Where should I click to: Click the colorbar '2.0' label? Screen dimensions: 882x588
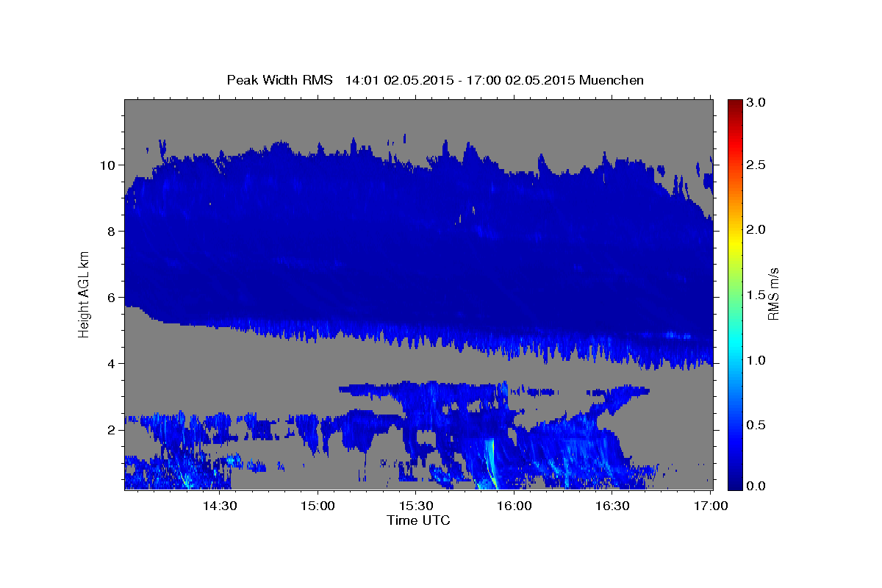[756, 229]
